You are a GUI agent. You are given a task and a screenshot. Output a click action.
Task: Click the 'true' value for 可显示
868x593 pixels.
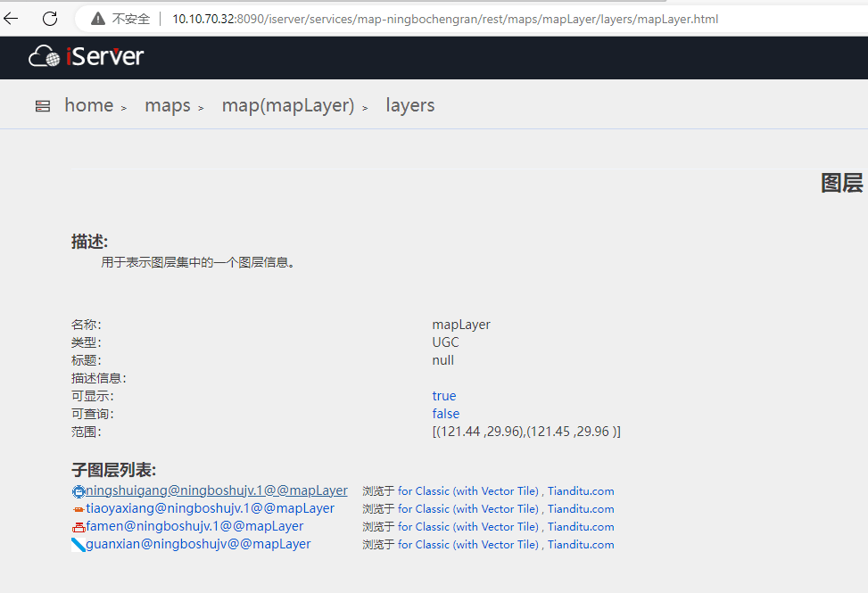coord(444,396)
